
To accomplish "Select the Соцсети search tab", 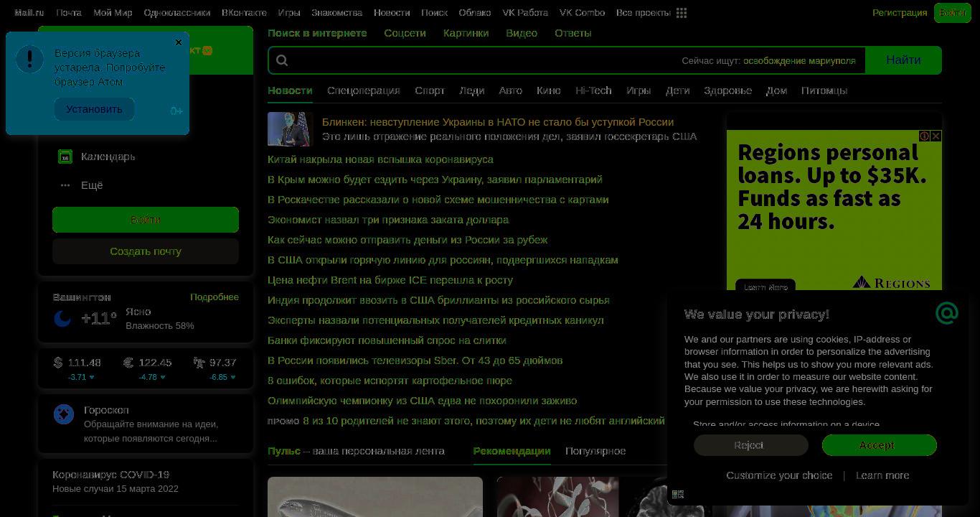I will (x=405, y=33).
